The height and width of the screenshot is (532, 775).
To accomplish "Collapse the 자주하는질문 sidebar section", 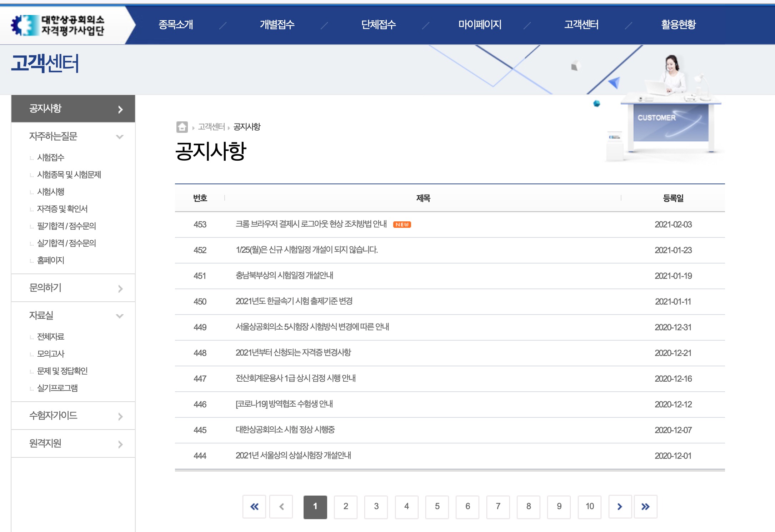I will point(120,137).
